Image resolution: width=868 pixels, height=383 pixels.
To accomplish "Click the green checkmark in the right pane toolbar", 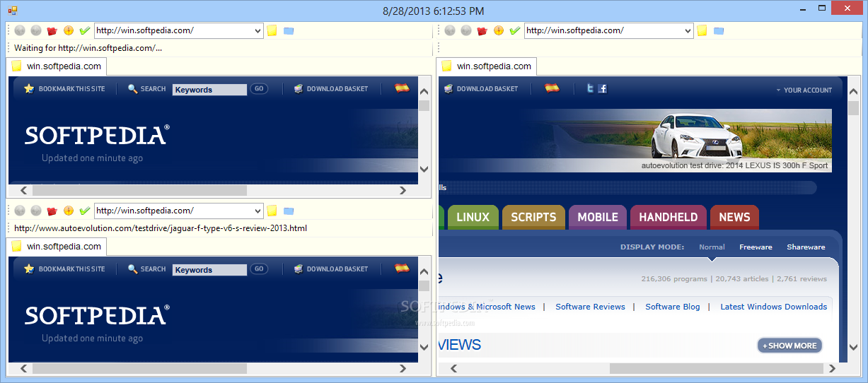I will pos(515,30).
